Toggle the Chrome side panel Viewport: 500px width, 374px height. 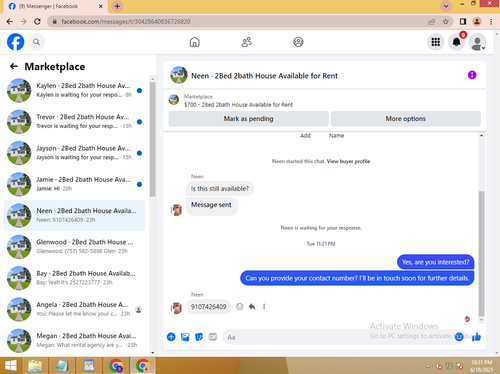coord(463,22)
